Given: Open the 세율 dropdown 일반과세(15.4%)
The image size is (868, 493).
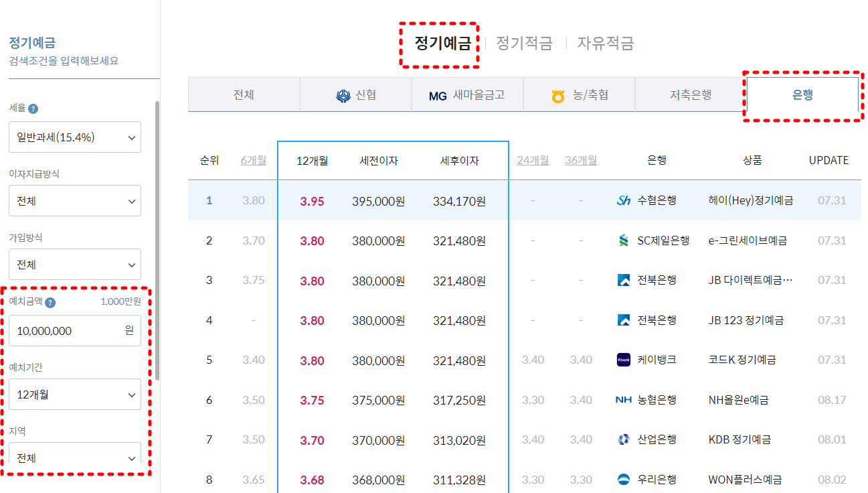Looking at the screenshot, I should [x=75, y=137].
